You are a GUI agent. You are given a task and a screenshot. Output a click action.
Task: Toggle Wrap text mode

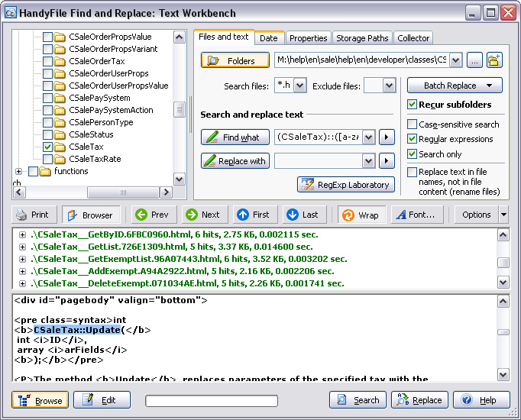pyautogui.click(x=362, y=215)
